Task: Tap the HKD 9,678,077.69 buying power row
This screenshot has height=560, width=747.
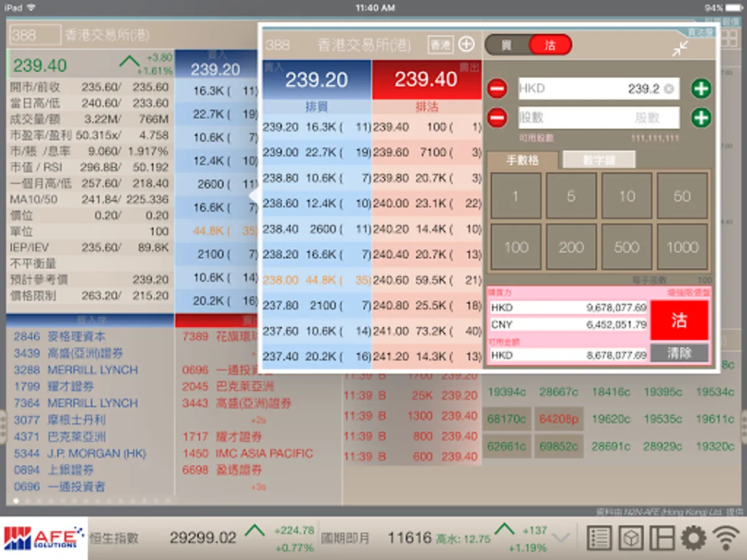Action: pyautogui.click(x=568, y=307)
